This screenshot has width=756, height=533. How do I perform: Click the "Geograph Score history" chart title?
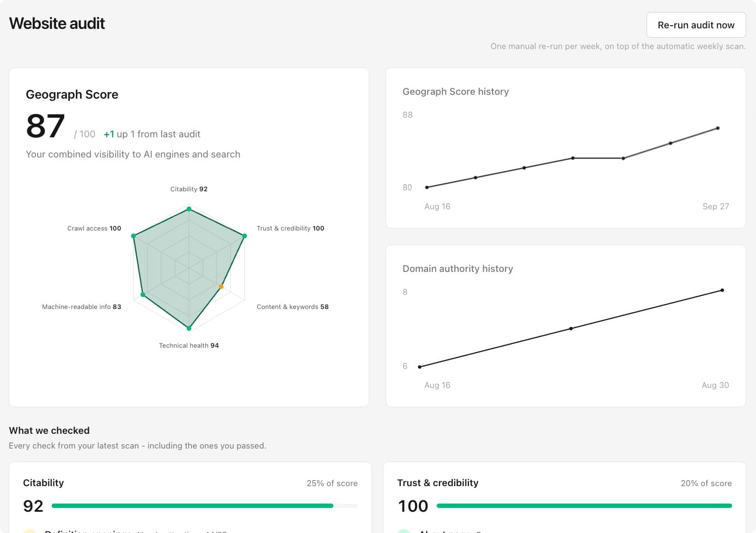456,92
